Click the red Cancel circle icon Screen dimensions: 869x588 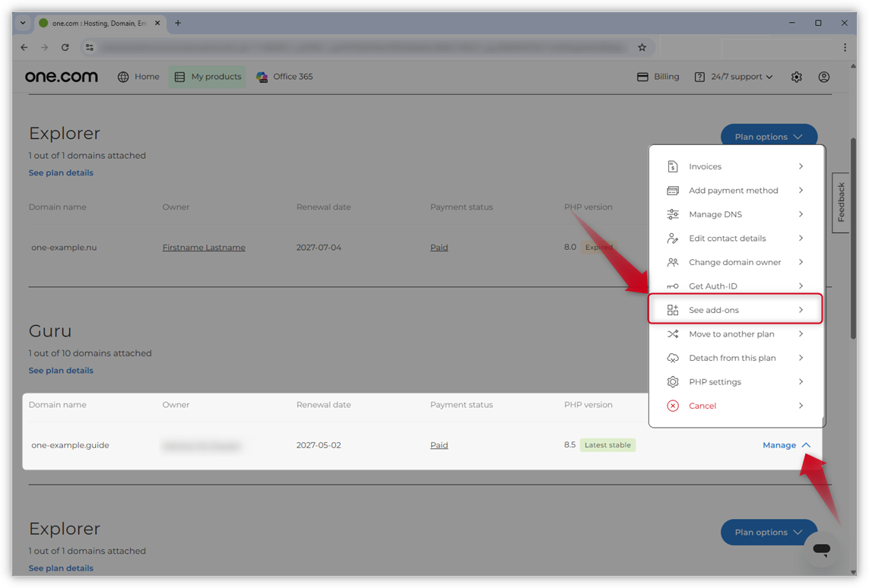672,406
